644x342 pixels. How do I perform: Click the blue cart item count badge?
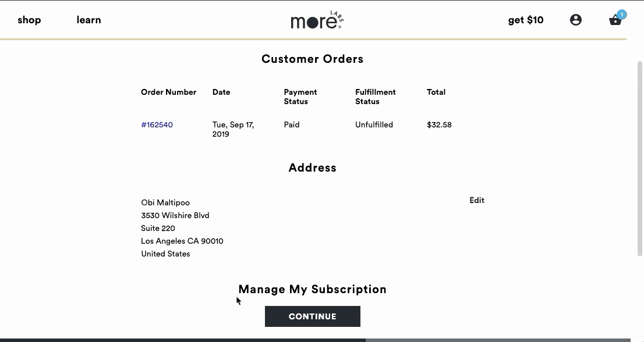(x=621, y=15)
